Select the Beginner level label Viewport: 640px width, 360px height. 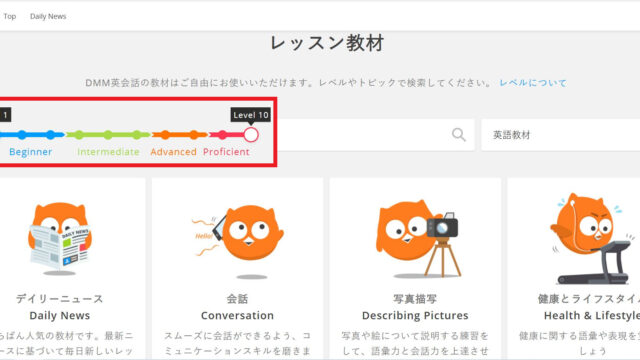tap(31, 152)
